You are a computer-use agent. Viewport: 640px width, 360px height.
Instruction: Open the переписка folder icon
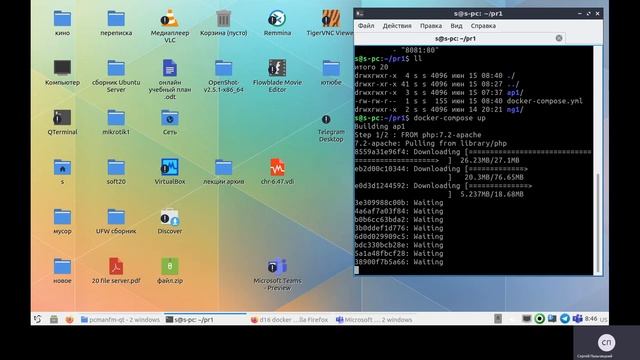tap(116, 19)
